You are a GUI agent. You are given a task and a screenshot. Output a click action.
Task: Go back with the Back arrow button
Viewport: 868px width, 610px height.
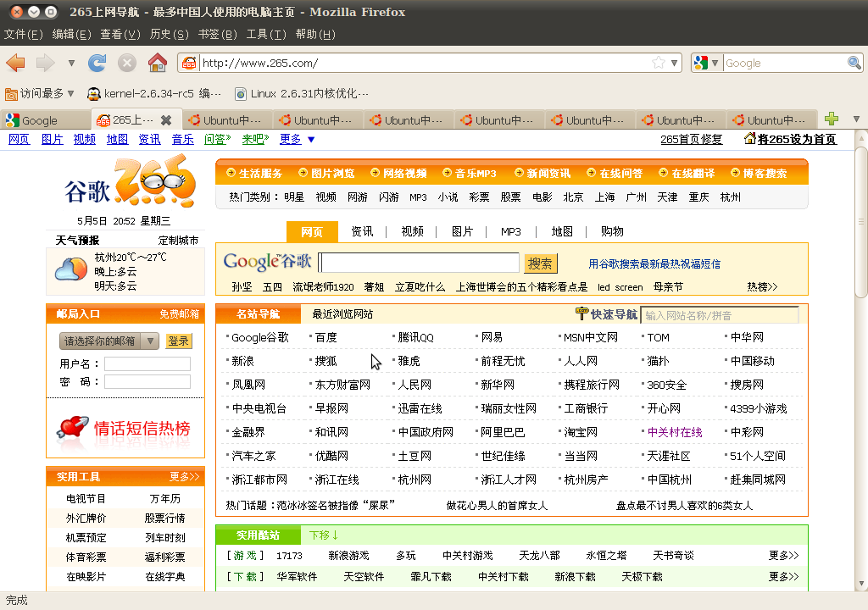[x=15, y=63]
